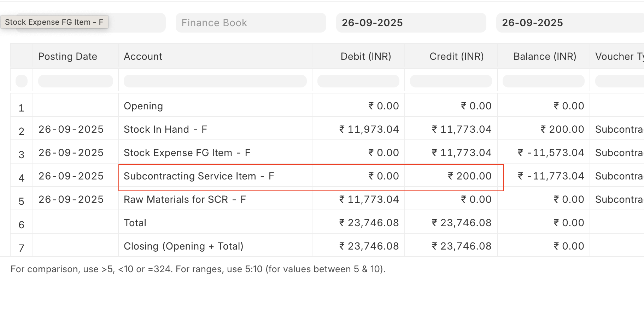Focus the filter box under Account column
Viewport: 644px width, 320px height.
pos(215,81)
